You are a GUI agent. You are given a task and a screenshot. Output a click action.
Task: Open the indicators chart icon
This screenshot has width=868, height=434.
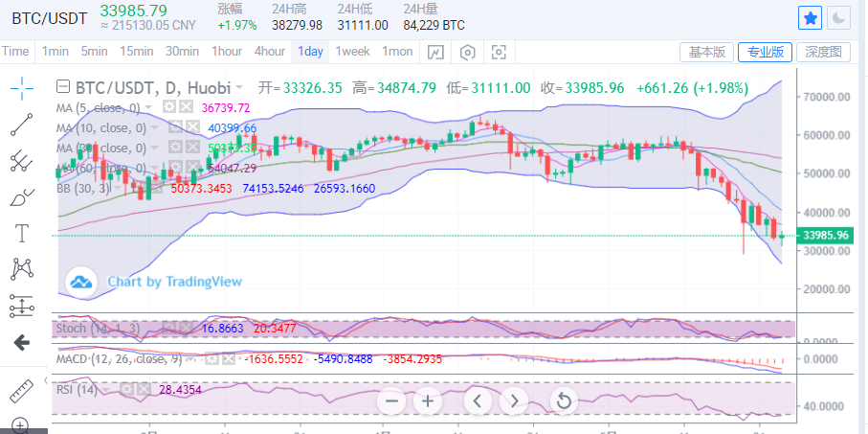(436, 52)
